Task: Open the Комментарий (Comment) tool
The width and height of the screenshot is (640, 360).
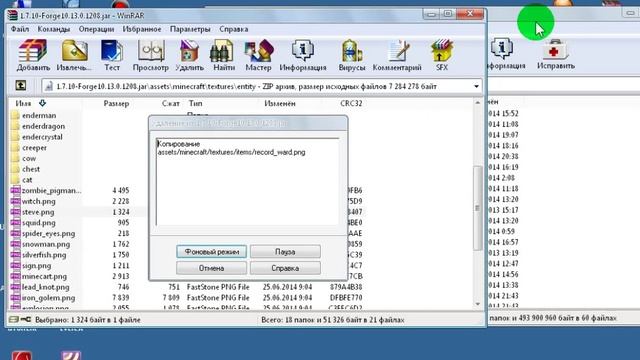Action: [397, 55]
